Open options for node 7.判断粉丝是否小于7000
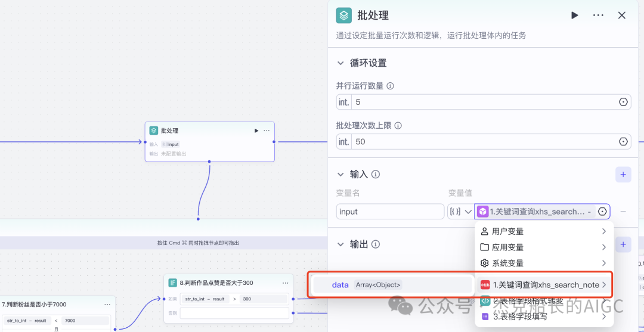 pos(107,305)
